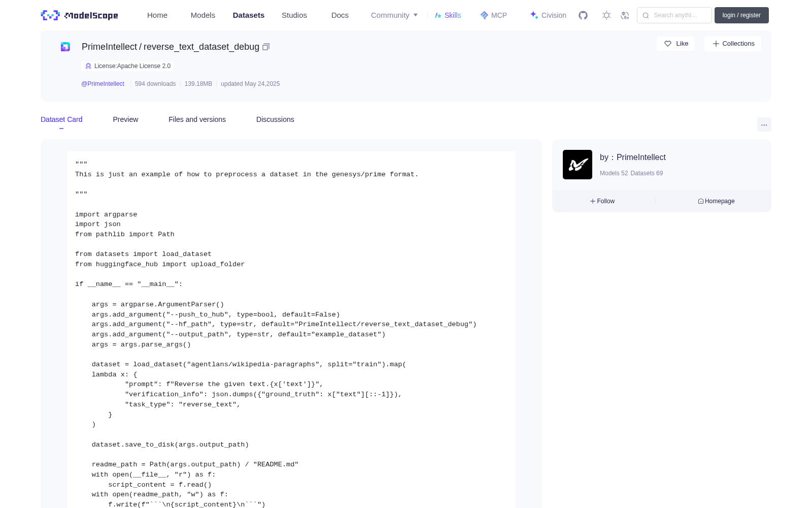Open the Docs page

[x=340, y=15]
